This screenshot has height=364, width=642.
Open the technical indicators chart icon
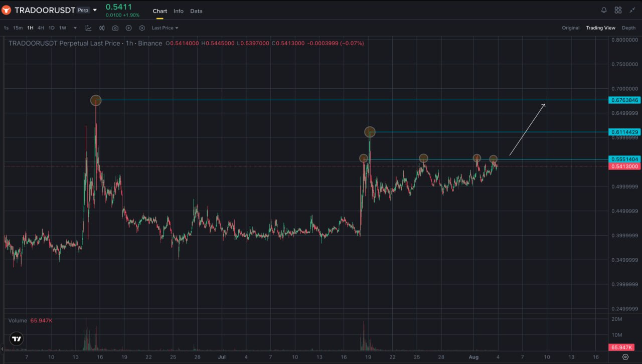click(x=89, y=28)
